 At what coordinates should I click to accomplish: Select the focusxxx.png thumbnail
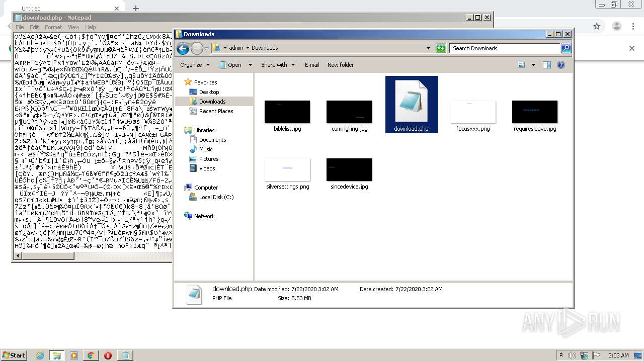[473, 112]
